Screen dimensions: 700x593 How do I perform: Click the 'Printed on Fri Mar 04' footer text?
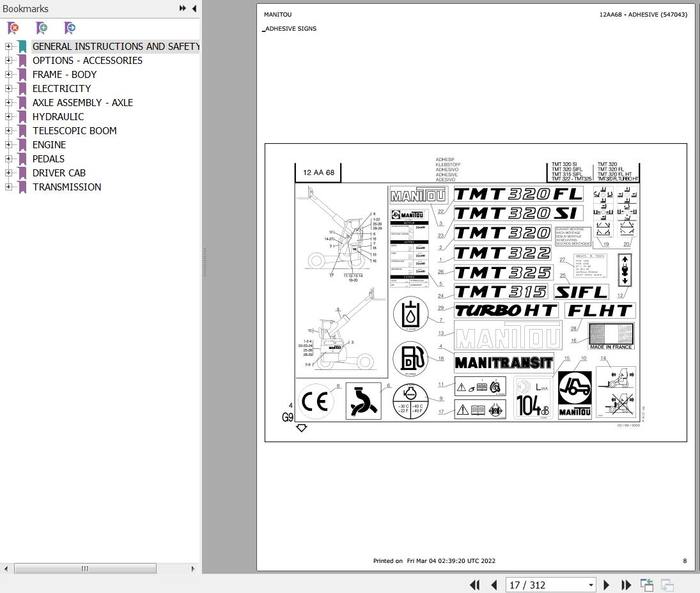pyautogui.click(x=434, y=561)
